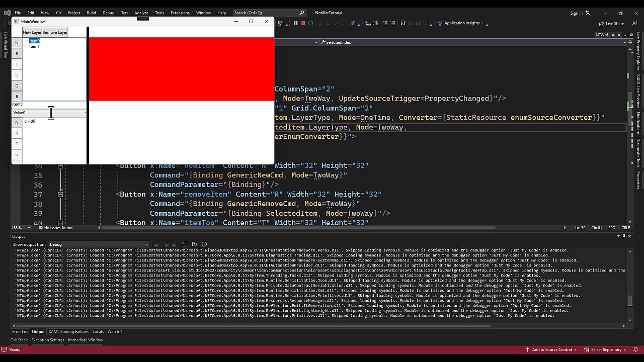Stop debugging with the red square button
Image resolution: width=644 pixels, height=362 pixels.
[x=303, y=23]
